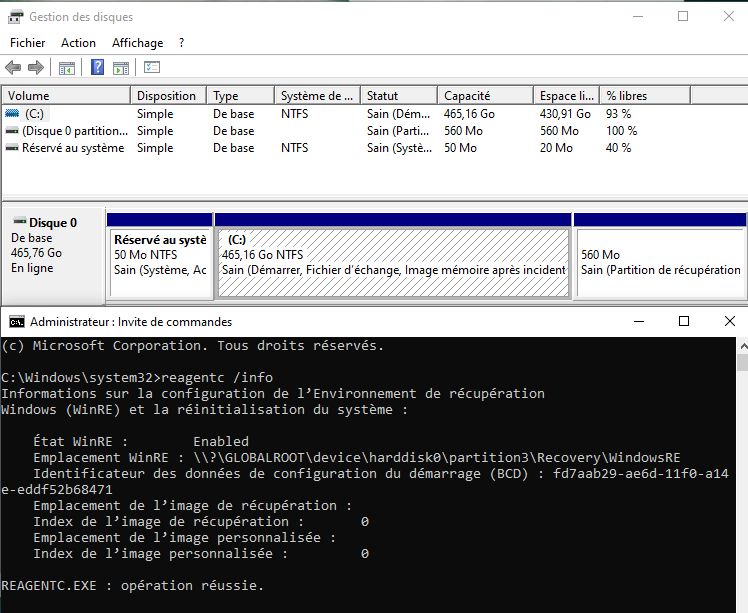Show/hide action pane toolbar icon
Image resolution: width=748 pixels, height=613 pixels.
pyautogui.click(x=121, y=68)
